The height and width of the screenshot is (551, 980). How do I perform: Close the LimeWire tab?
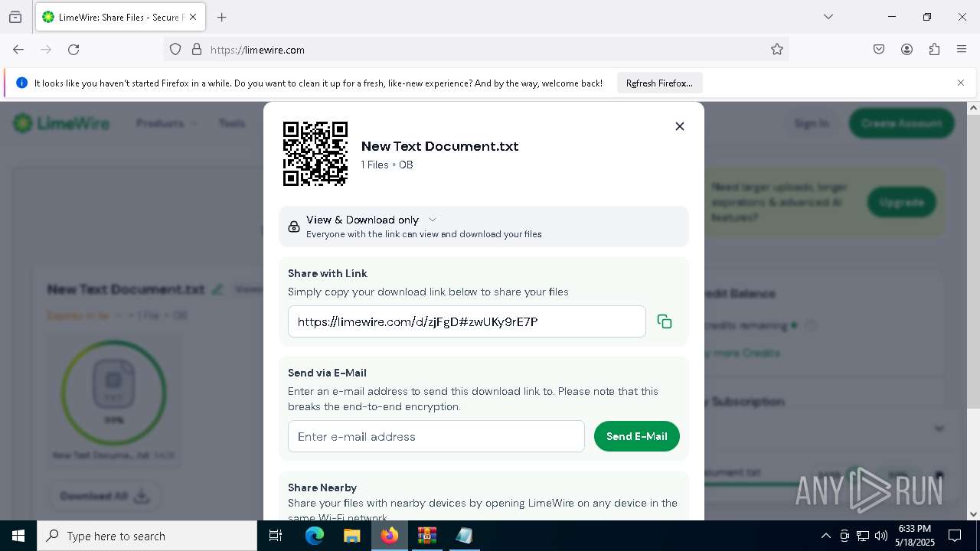click(x=193, y=17)
